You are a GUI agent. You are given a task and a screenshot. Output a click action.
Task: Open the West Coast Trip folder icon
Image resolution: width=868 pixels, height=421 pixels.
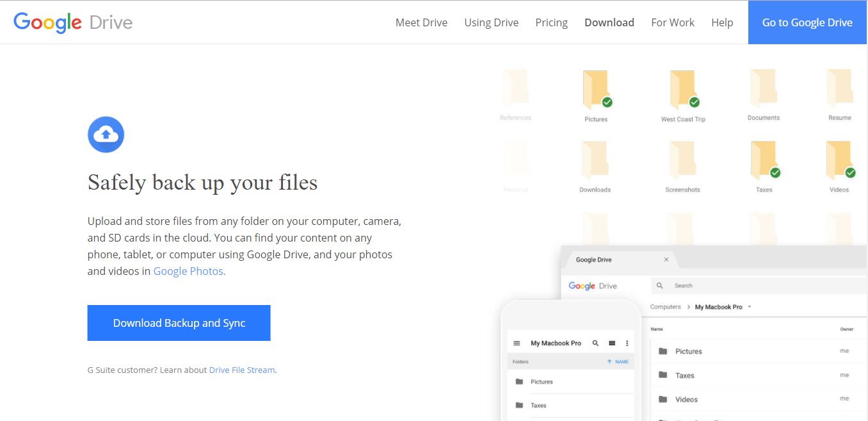click(684, 90)
